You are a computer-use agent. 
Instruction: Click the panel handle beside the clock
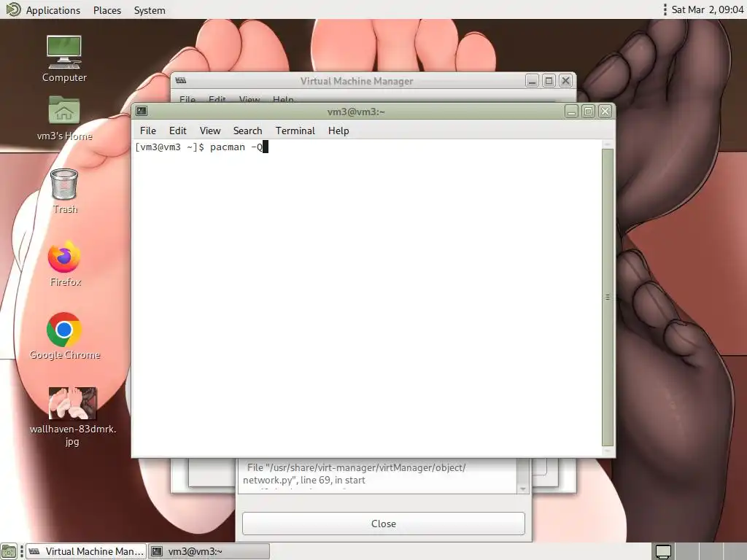[x=665, y=9]
